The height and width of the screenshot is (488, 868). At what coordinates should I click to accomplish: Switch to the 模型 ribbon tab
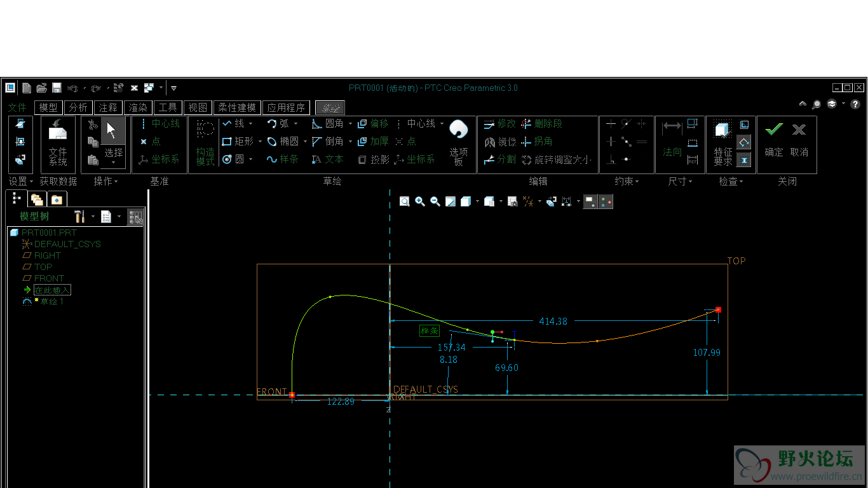pos(48,107)
